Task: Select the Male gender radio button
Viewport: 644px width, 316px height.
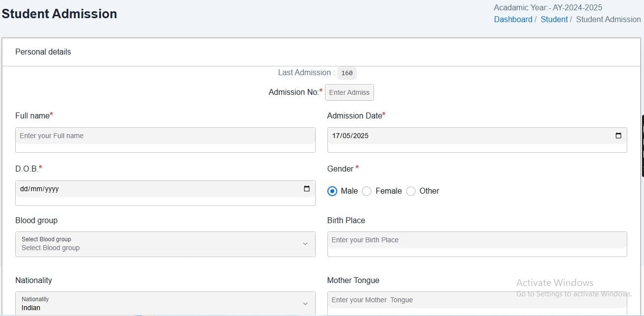Action: [x=332, y=191]
